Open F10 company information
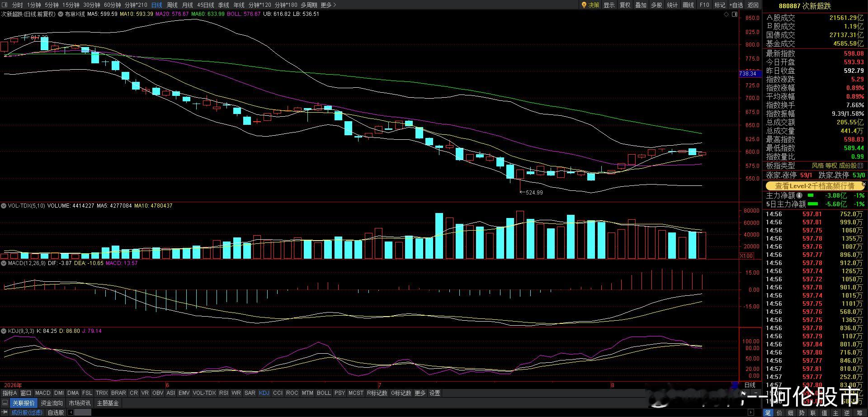 [x=704, y=5]
